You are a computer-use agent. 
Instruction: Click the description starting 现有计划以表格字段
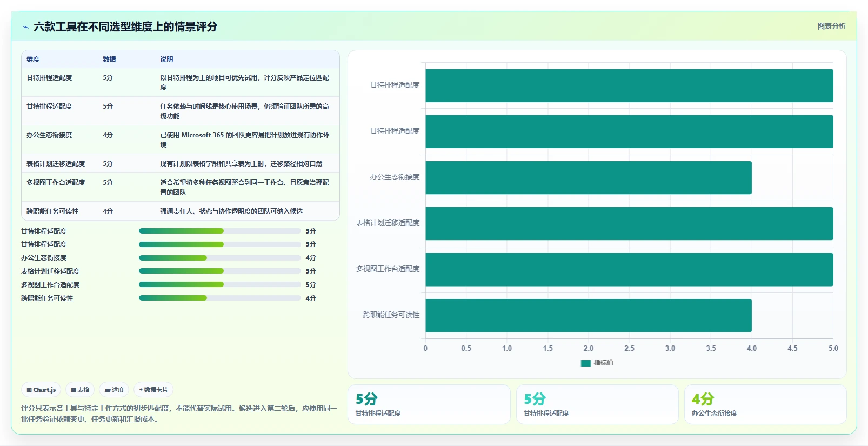tap(241, 164)
